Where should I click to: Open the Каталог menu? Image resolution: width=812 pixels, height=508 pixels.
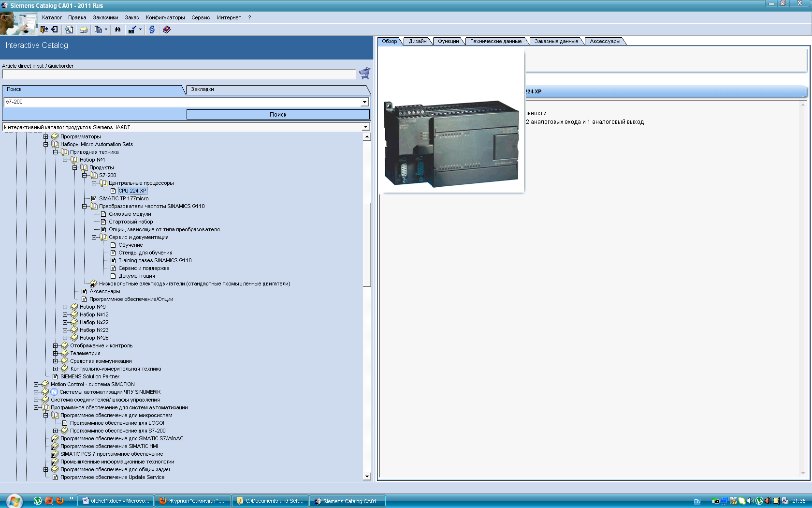[52, 17]
